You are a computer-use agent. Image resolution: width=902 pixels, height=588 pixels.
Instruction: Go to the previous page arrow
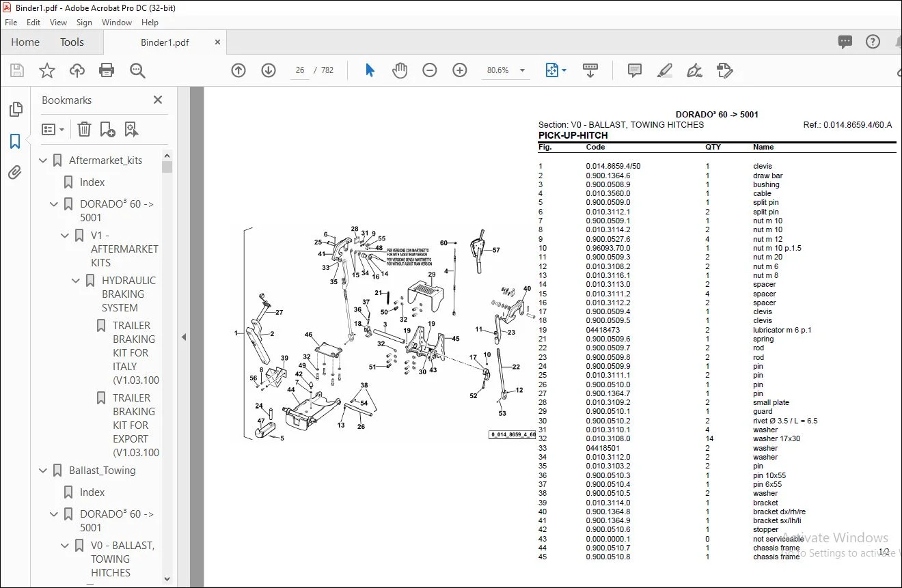[238, 70]
